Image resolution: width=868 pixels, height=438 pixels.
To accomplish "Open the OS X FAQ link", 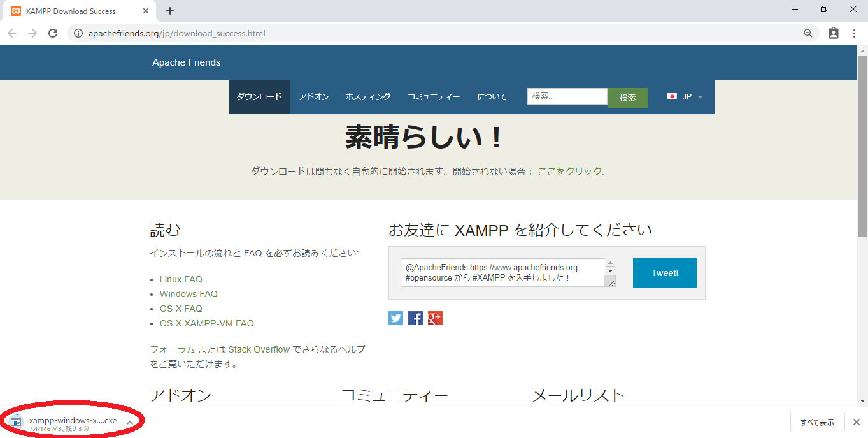I will coord(181,309).
